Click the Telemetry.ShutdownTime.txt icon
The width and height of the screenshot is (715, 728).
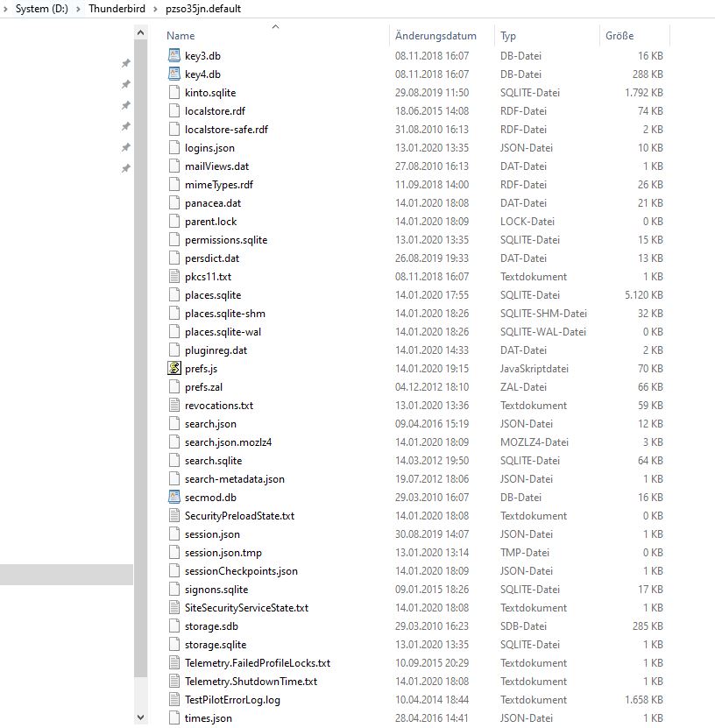pos(174,682)
